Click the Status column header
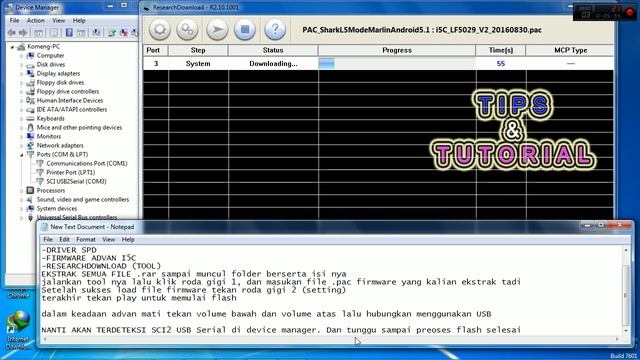 [x=273, y=50]
